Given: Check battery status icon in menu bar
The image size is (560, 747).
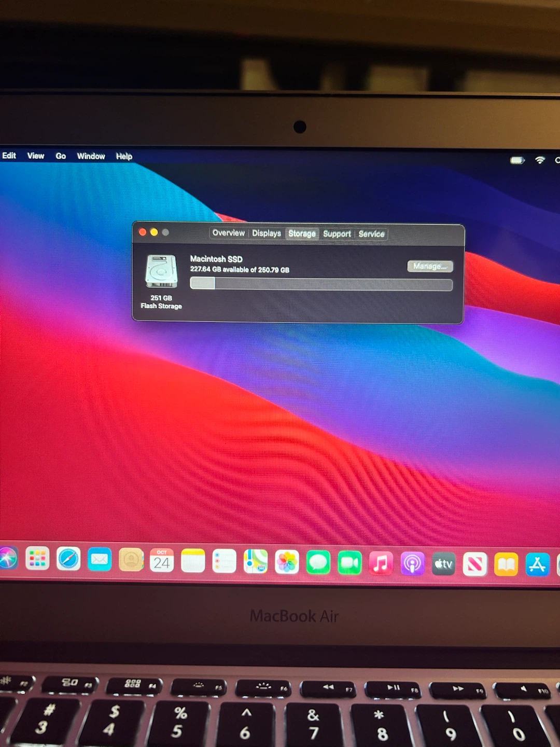Looking at the screenshot, I should (x=517, y=160).
